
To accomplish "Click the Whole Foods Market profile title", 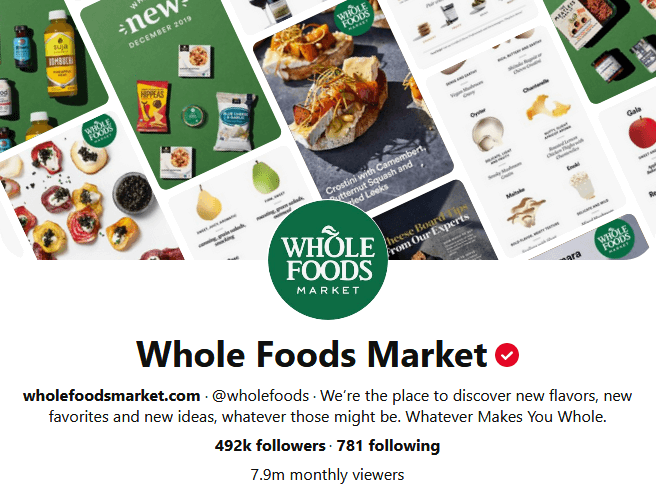I will [312, 355].
